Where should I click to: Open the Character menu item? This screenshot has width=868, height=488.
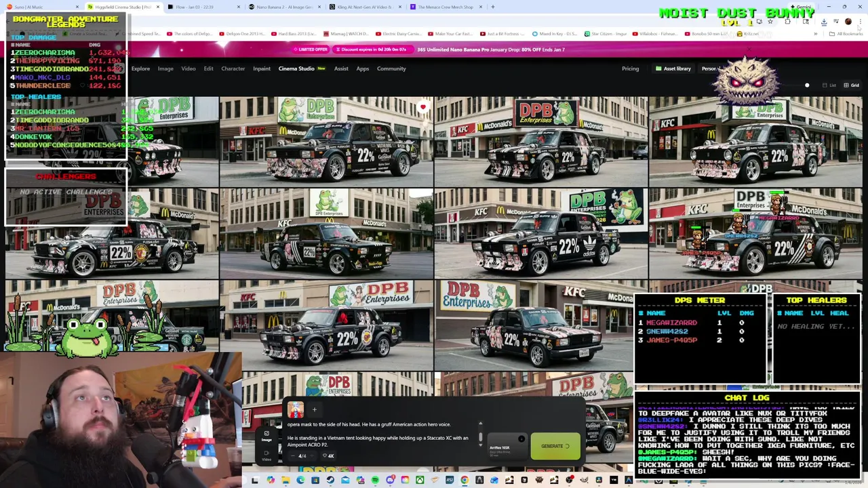click(233, 68)
